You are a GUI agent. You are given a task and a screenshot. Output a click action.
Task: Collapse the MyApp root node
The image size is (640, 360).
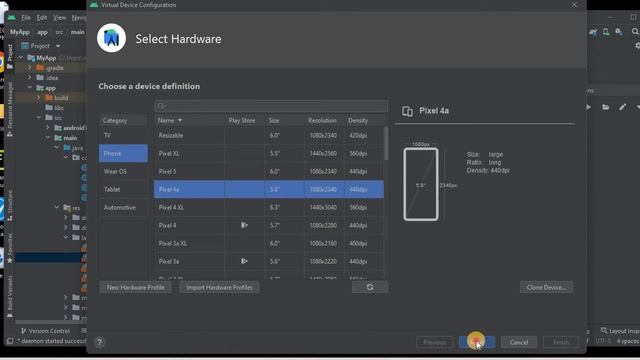coord(21,58)
